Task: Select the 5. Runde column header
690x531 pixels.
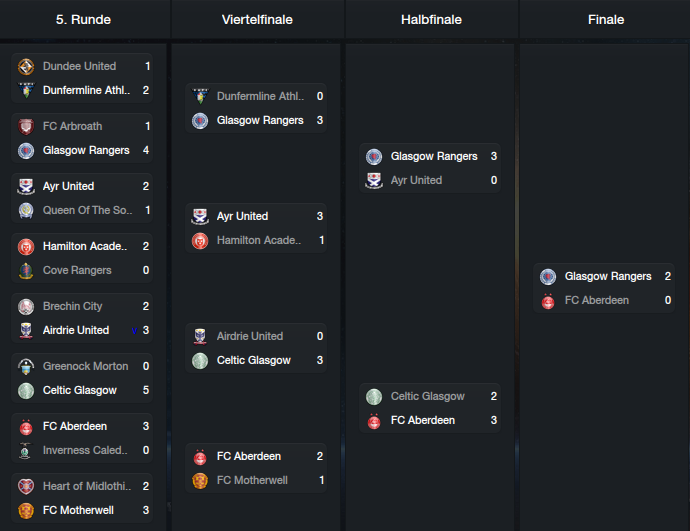Action: tap(83, 19)
